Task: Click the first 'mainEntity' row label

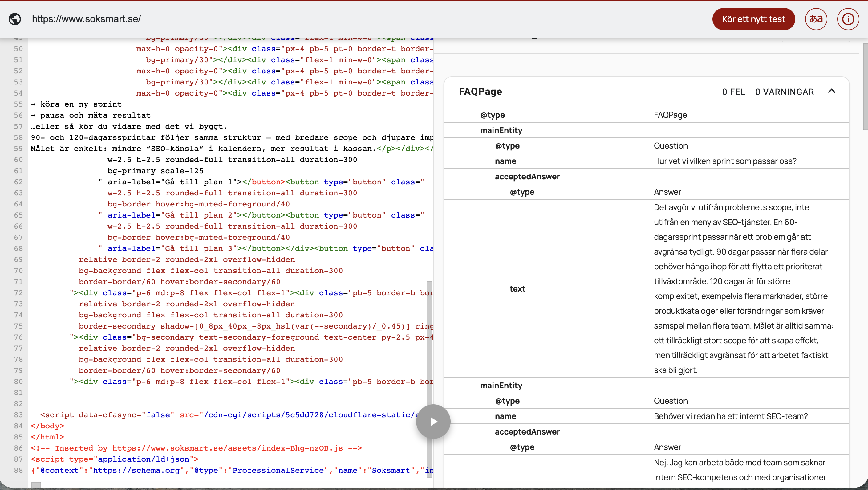Action: [501, 130]
